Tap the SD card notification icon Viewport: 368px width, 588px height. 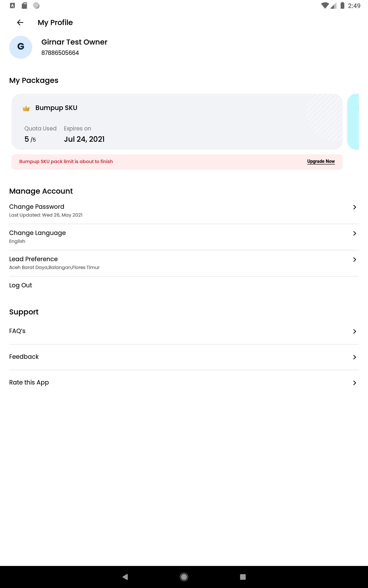[x=24, y=5]
